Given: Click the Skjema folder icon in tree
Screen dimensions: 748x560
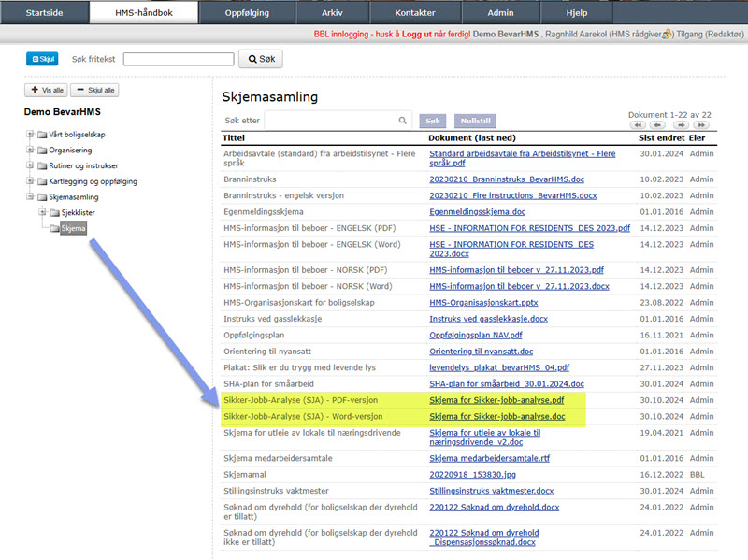Looking at the screenshot, I should tap(54, 229).
